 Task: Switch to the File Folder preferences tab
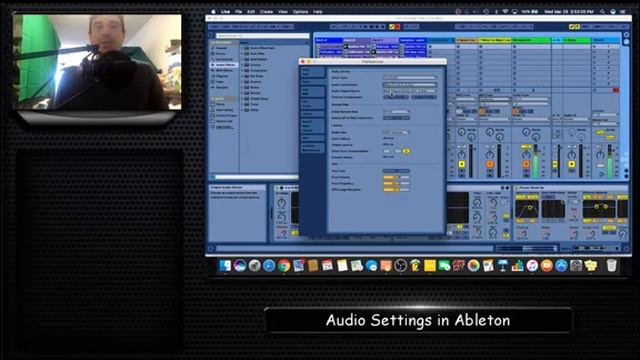coord(313,104)
